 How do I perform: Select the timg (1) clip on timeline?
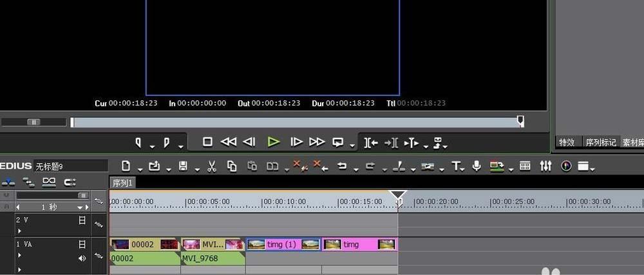click(283, 245)
